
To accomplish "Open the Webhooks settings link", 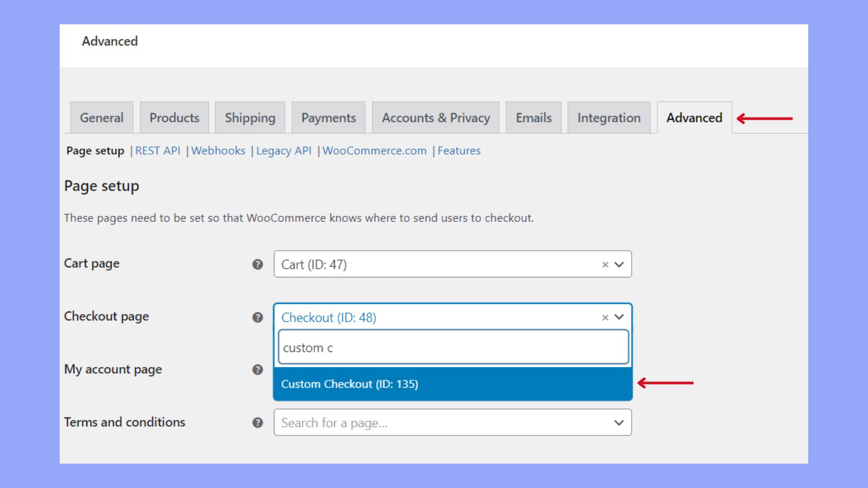I will coord(218,150).
